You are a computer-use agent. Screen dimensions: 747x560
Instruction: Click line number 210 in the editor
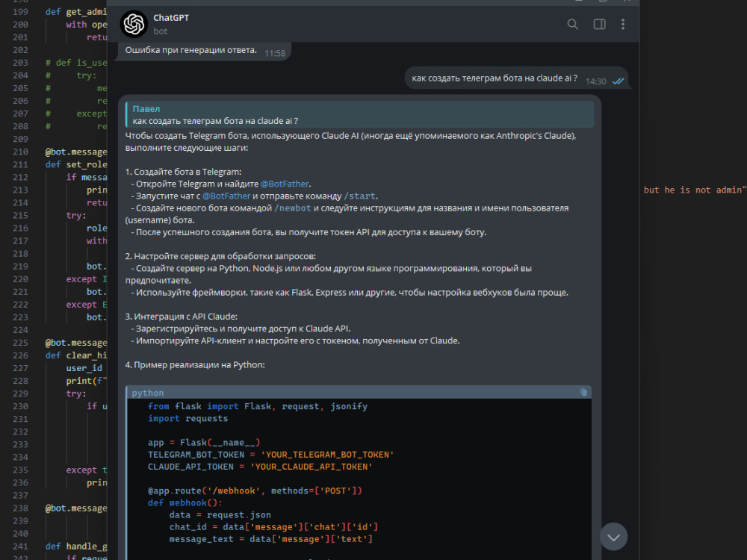click(20, 152)
